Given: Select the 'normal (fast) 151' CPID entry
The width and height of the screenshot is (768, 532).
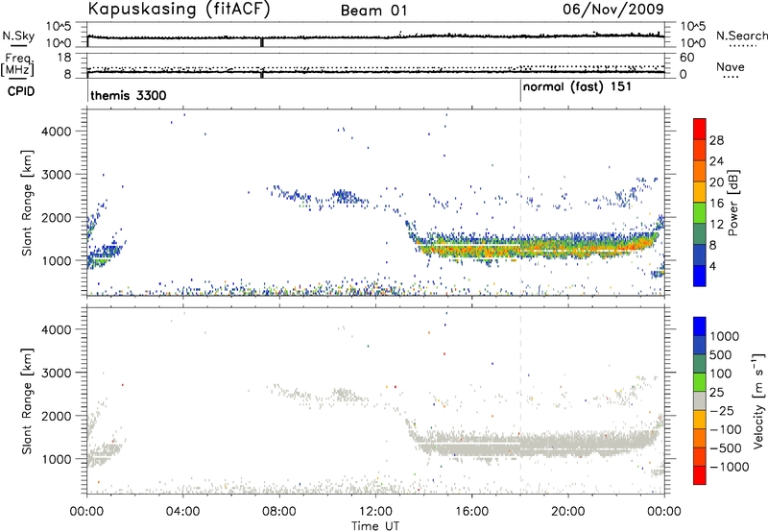Looking at the screenshot, I should pos(577,87).
